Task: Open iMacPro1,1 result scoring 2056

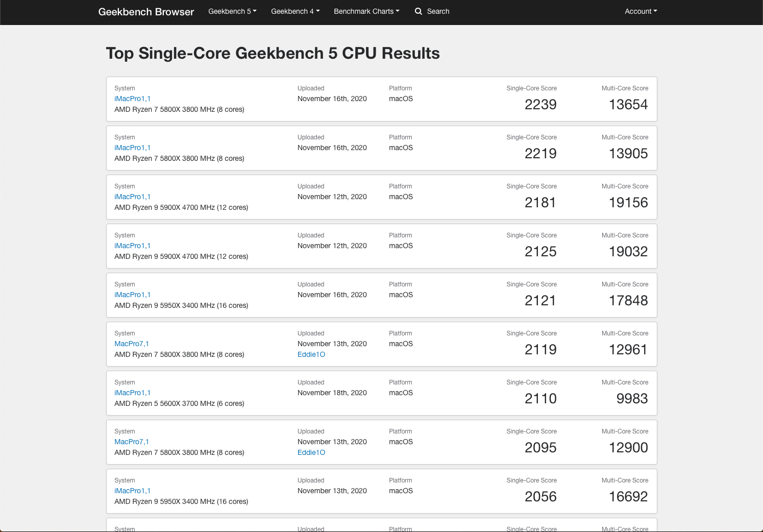Action: 132,491
